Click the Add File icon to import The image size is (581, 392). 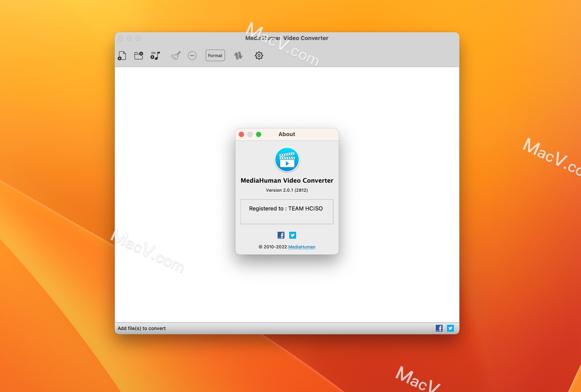(x=122, y=55)
